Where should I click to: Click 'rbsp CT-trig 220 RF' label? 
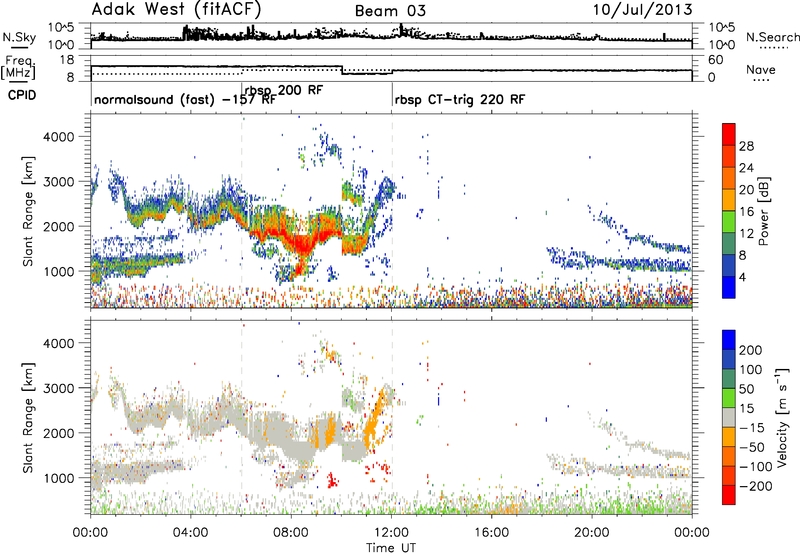pos(460,100)
